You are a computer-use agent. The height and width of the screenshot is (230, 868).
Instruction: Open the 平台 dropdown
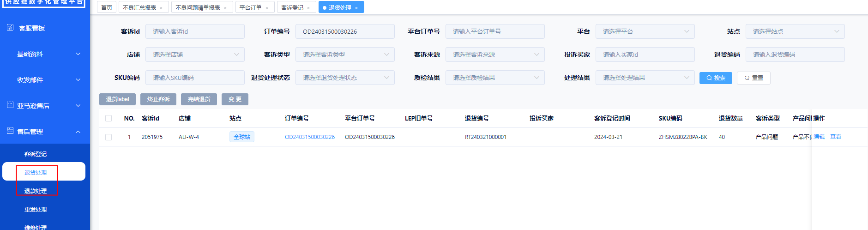click(x=645, y=31)
